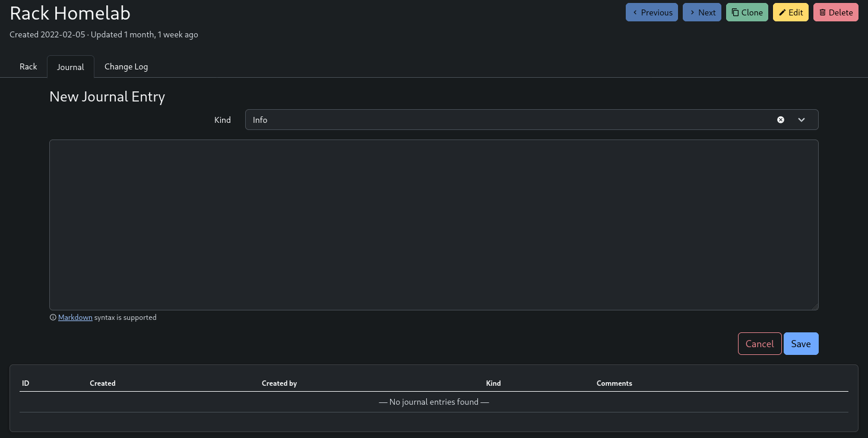Clear the Kind selection with the x icon

[x=781, y=120]
